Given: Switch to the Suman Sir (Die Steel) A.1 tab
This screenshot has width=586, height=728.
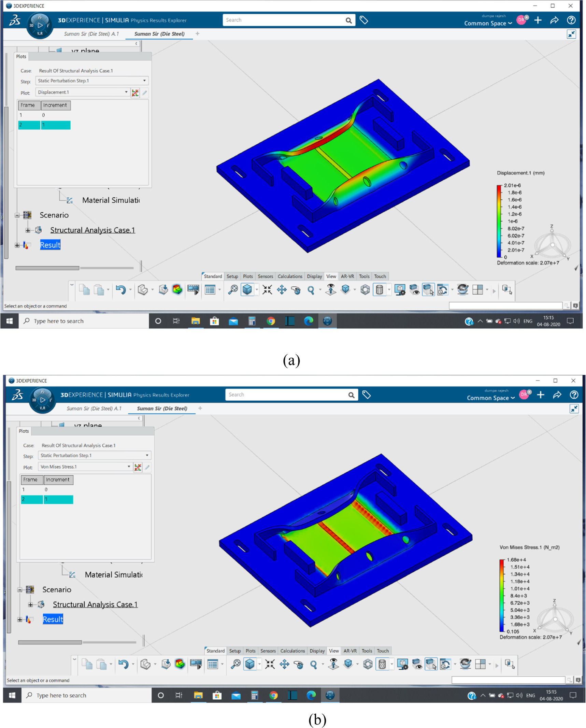Looking at the screenshot, I should (91, 34).
